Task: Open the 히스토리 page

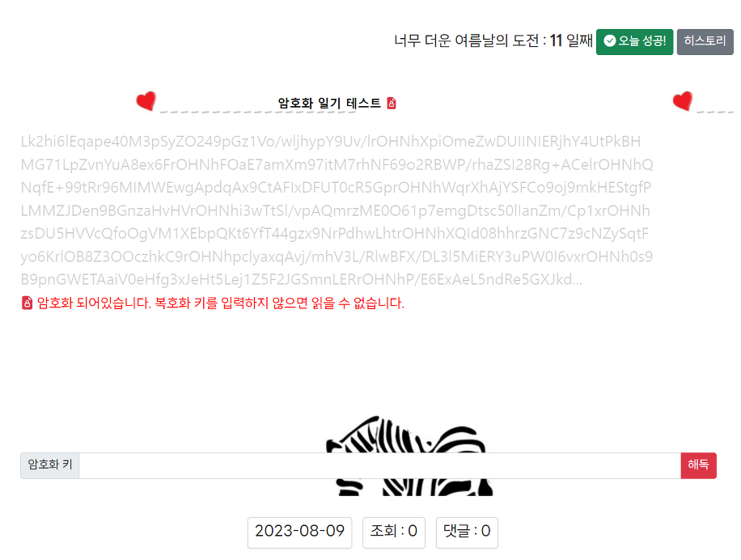Action: pos(705,41)
